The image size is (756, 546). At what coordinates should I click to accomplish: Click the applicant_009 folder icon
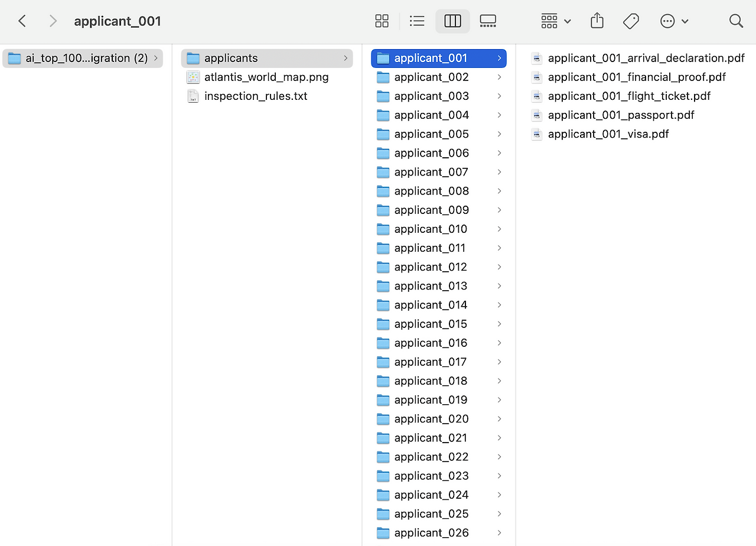coord(383,210)
